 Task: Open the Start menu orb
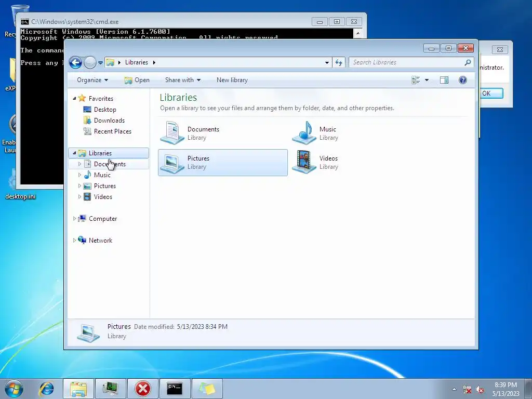14,389
